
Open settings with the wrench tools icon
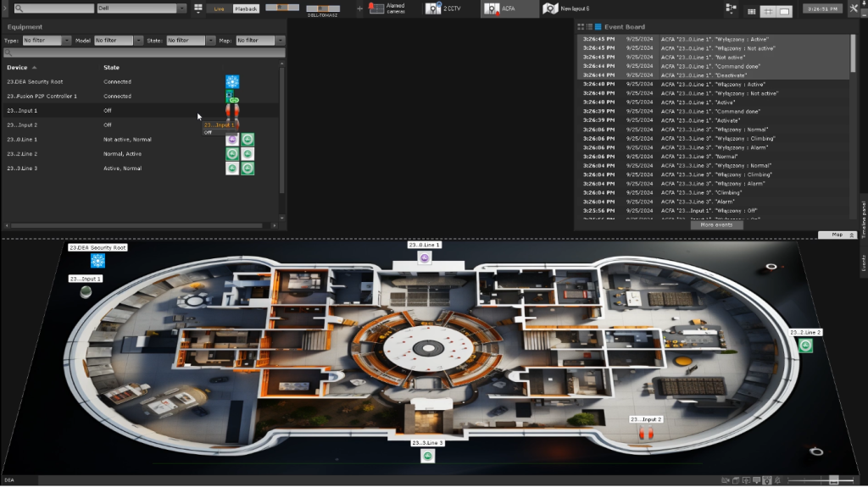pyautogui.click(x=854, y=8)
